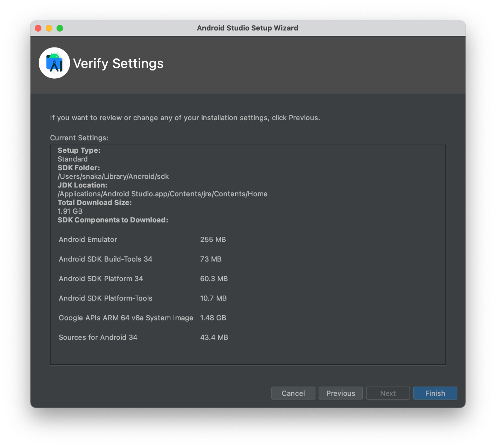Click the installation settings instruction text

185,118
